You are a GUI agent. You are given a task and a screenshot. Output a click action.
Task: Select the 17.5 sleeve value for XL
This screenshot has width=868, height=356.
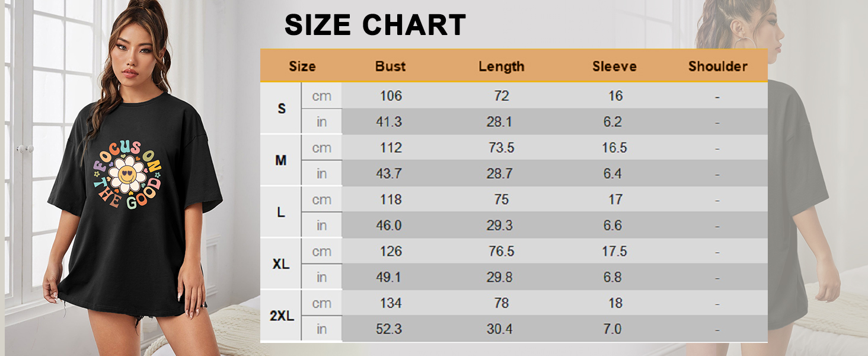(x=615, y=252)
